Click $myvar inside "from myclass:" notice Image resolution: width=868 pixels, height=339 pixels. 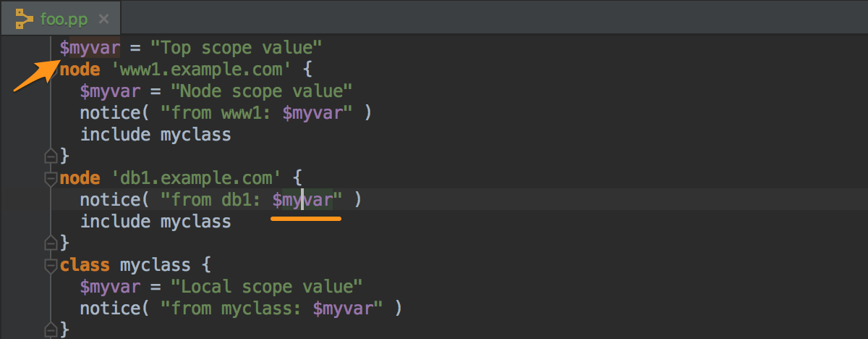point(343,308)
